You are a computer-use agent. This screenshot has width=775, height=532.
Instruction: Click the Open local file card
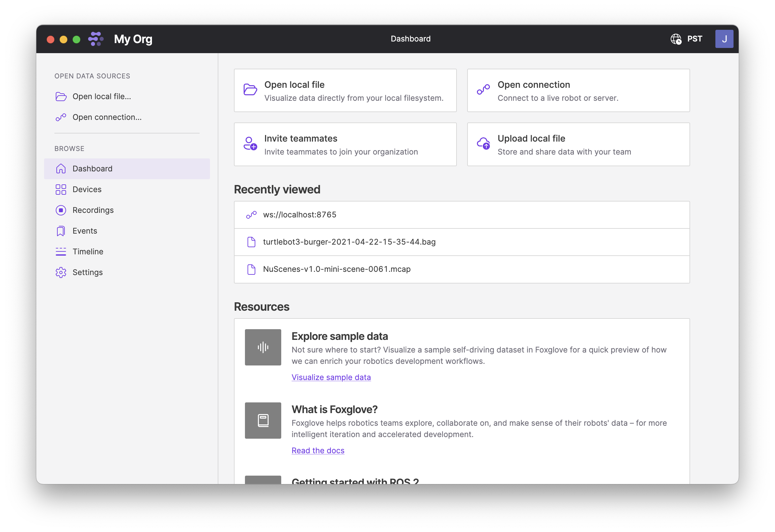345,91
